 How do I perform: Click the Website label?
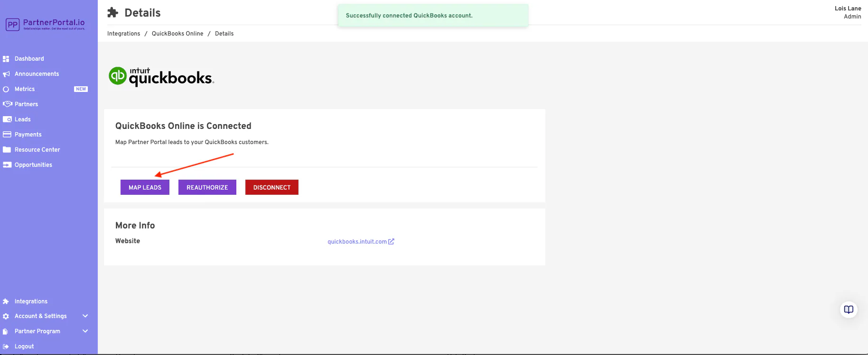click(128, 241)
